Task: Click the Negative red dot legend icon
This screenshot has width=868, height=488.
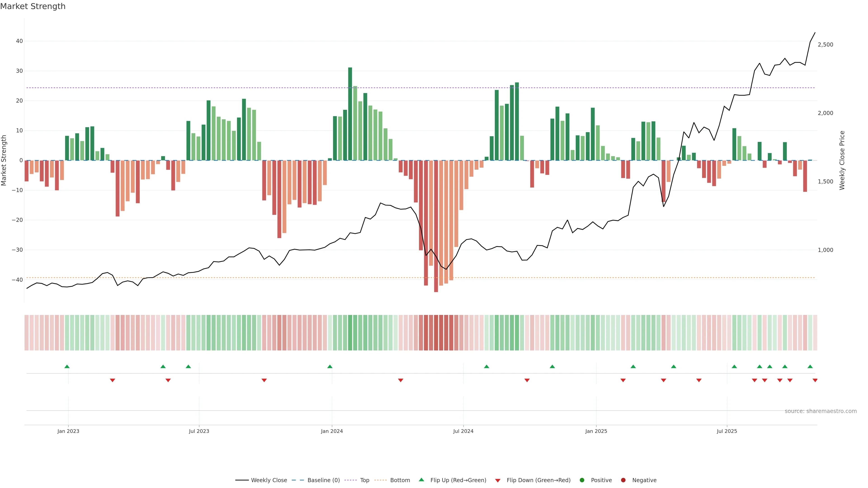Action: [623, 480]
